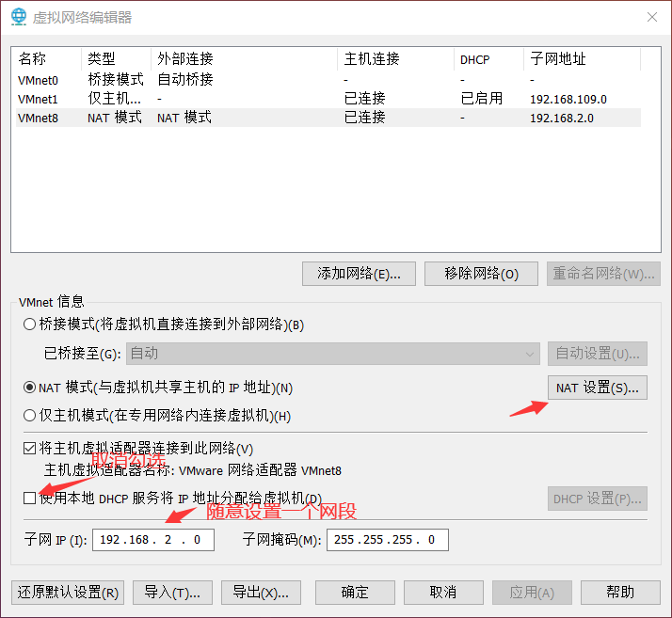672x618 pixels.
Task: Click the 类型 column header
Action: click(116, 58)
